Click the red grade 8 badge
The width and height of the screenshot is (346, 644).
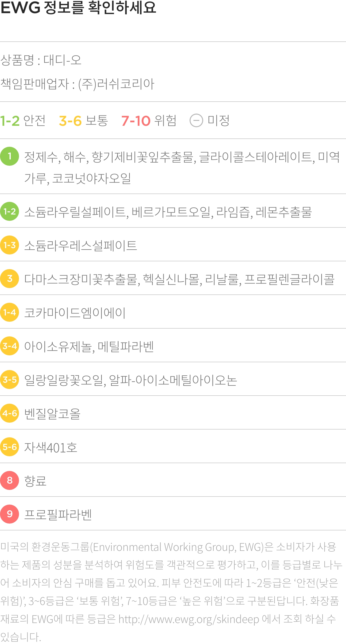[x=10, y=480]
